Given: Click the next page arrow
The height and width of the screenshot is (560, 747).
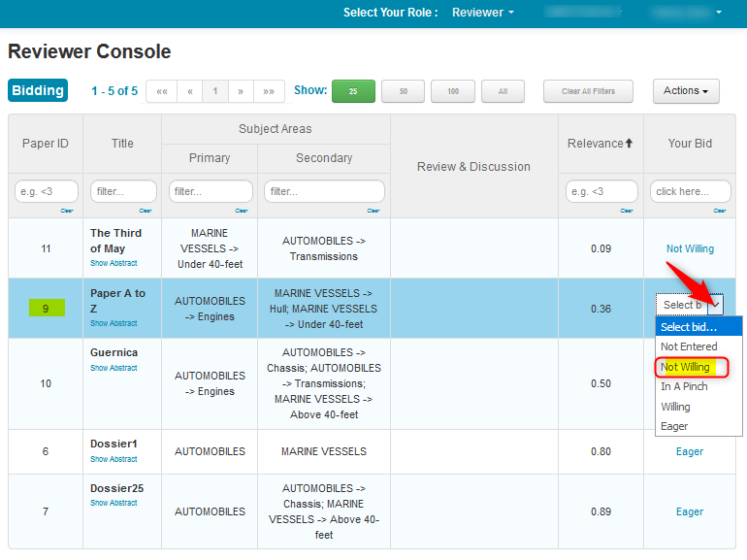Looking at the screenshot, I should (241, 91).
